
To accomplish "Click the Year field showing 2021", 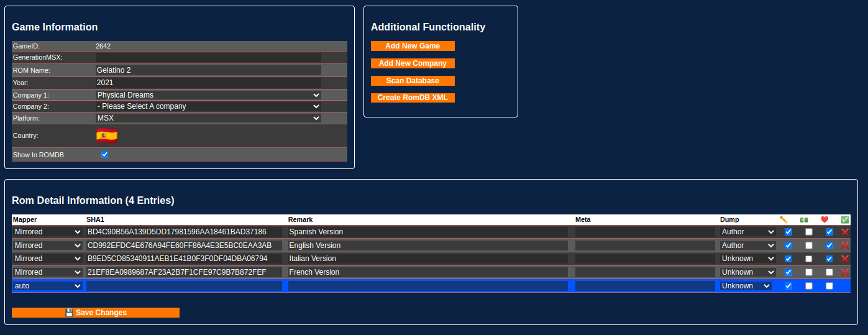I will click(x=208, y=82).
